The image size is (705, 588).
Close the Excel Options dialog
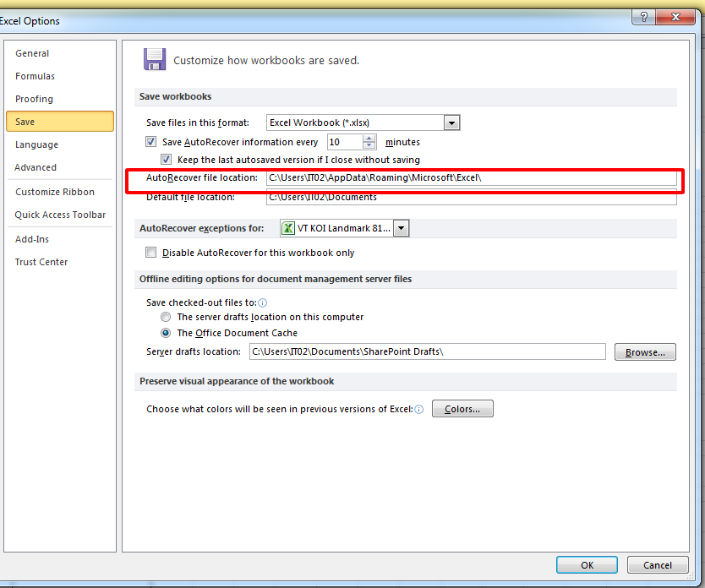click(675, 17)
